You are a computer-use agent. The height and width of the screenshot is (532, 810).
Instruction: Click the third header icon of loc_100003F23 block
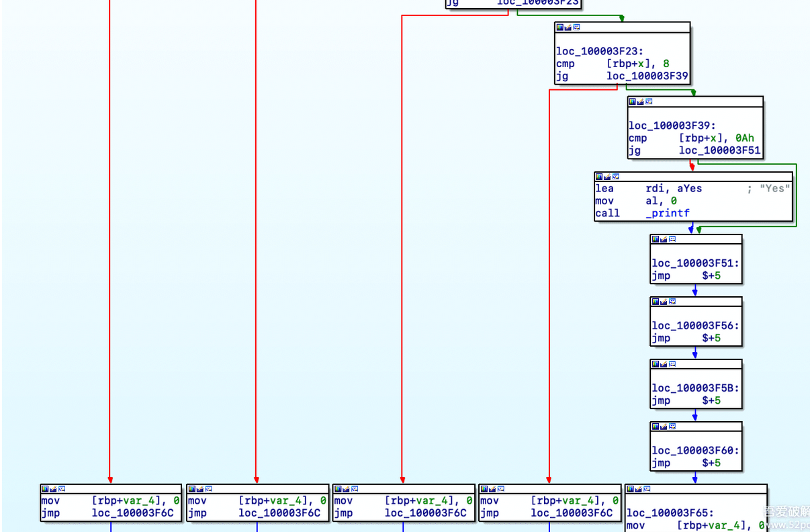pos(576,28)
